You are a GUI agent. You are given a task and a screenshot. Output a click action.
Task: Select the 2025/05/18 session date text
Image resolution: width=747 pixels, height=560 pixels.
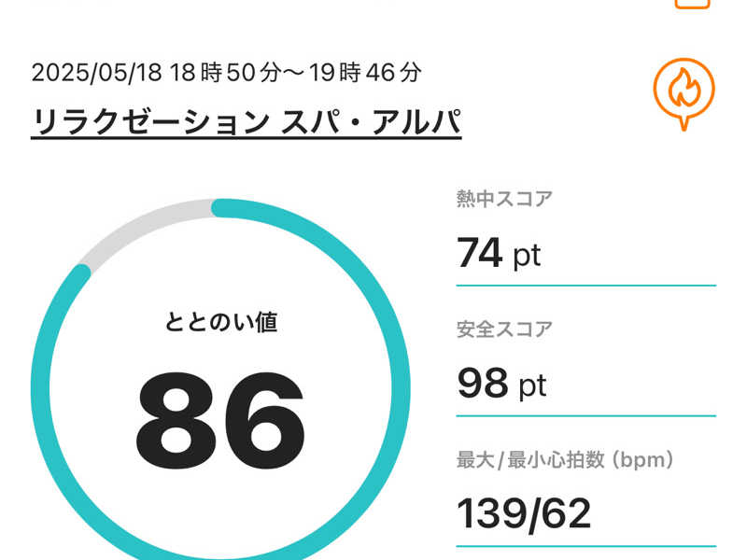tap(97, 73)
